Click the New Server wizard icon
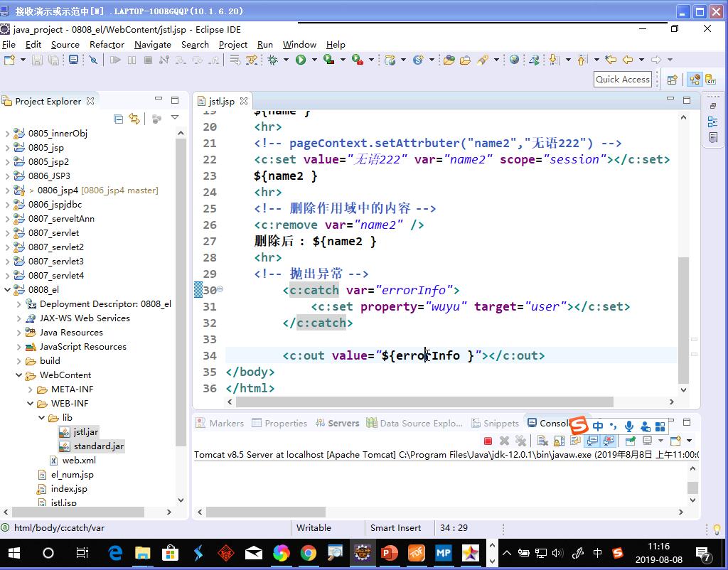 click(390, 60)
